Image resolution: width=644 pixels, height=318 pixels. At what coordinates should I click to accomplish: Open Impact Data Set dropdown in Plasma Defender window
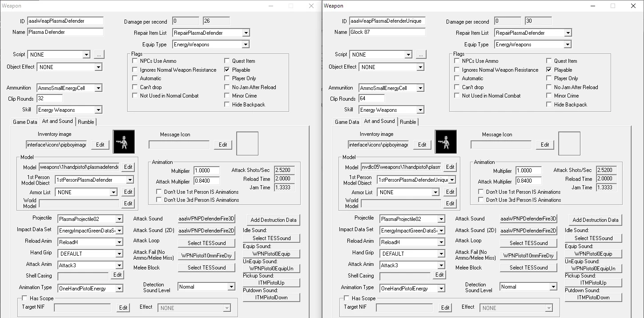(x=119, y=231)
